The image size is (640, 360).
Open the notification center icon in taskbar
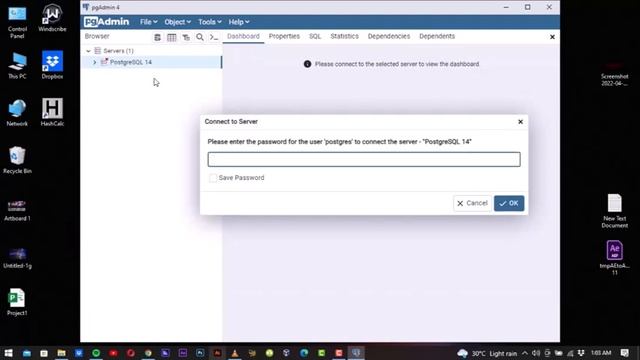[x=624, y=353]
